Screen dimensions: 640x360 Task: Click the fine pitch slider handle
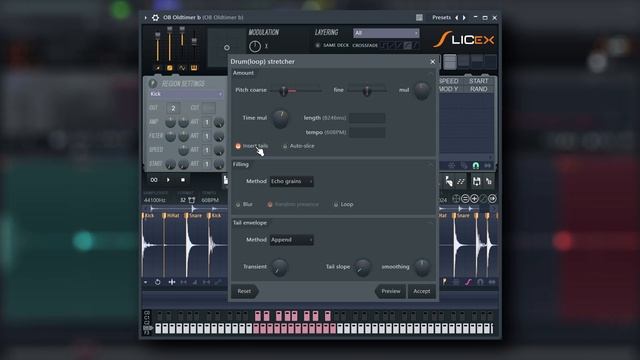(367, 90)
